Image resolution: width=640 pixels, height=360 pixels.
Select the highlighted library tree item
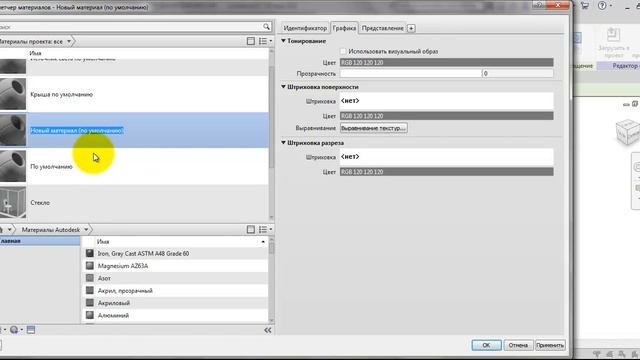[40, 241]
